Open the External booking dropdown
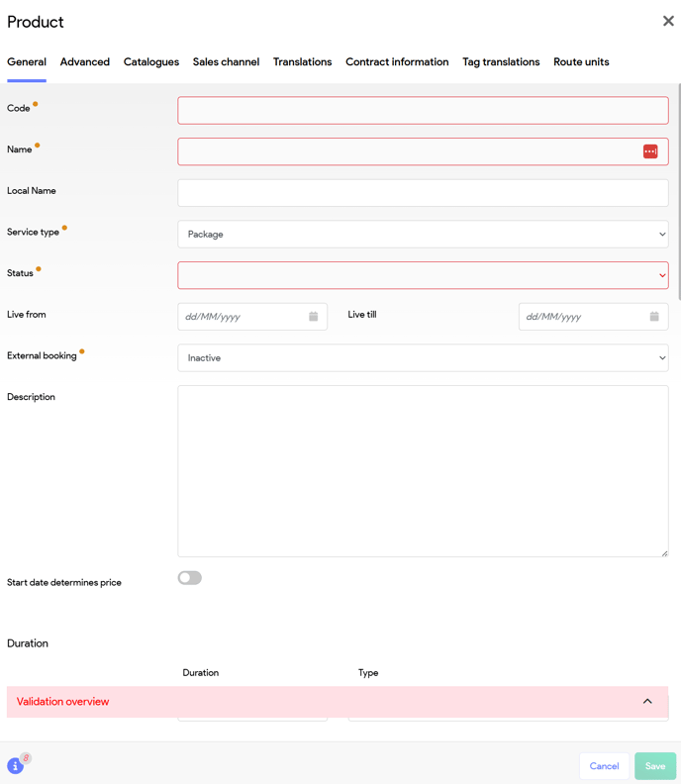681x784 pixels. 423,358
